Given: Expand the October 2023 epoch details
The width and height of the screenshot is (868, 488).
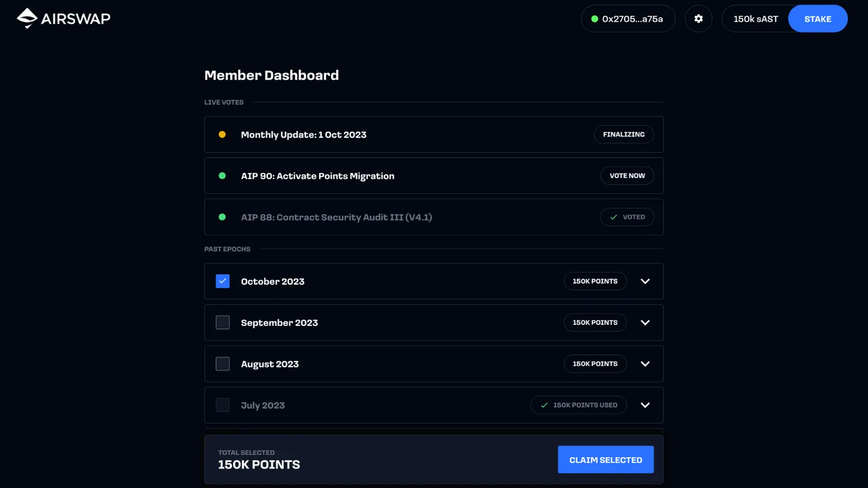Looking at the screenshot, I should pos(645,281).
